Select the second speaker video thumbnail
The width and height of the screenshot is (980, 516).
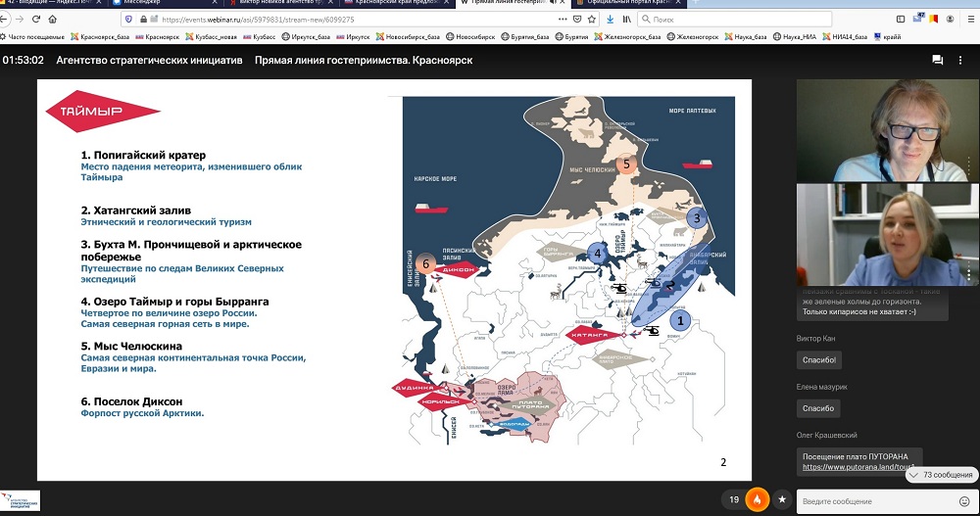[x=886, y=235]
